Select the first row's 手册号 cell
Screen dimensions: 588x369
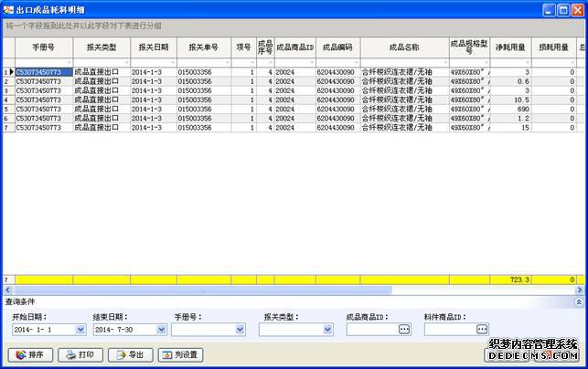(x=42, y=71)
